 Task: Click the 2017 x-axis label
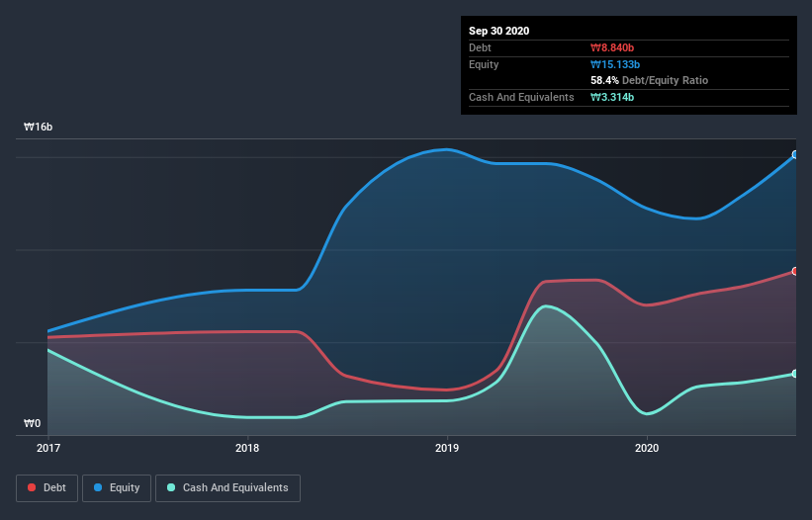(48, 448)
